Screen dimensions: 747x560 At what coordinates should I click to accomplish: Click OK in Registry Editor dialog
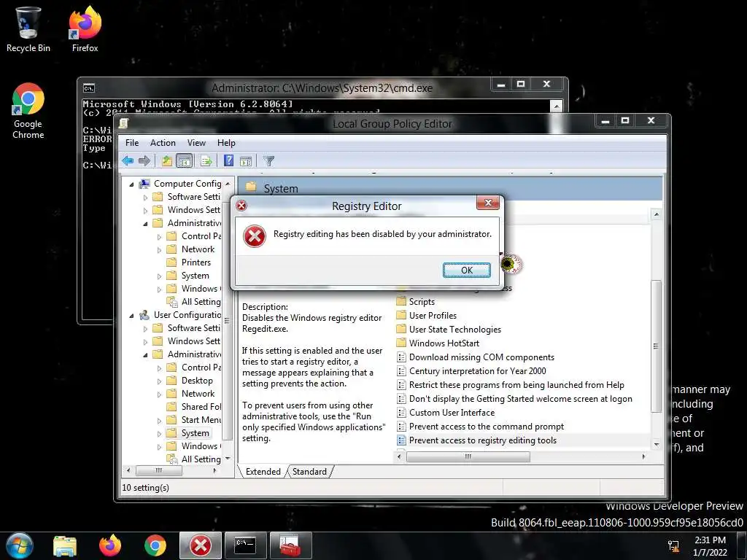click(x=466, y=270)
